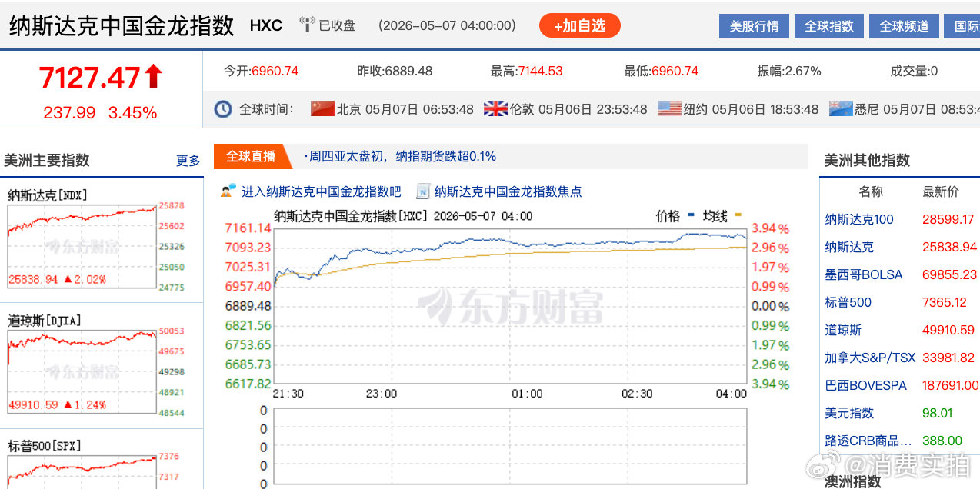Click the China flag icon for 北京
980x489 pixels.
click(x=322, y=108)
